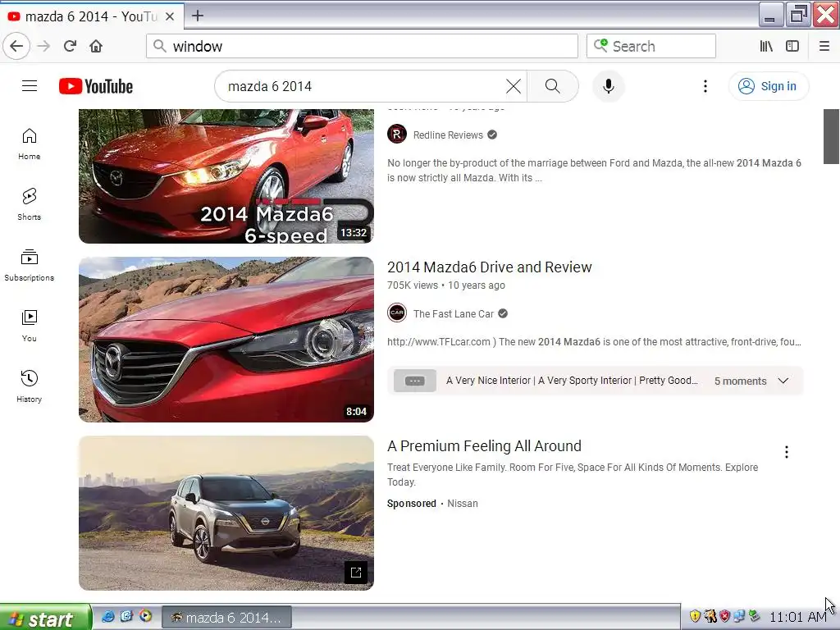Toggle browser sidebar view icon
The width and height of the screenshot is (840, 630).
(792, 46)
